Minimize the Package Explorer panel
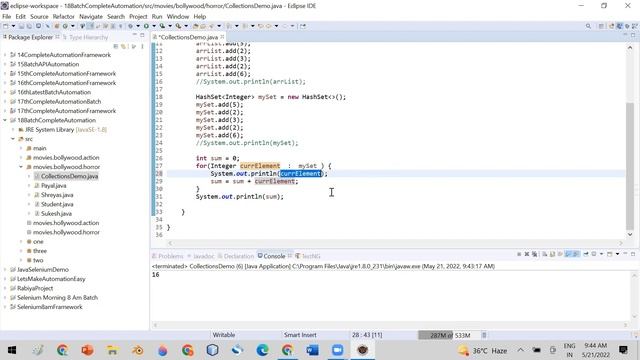This screenshot has height=360, width=640. click(135, 36)
